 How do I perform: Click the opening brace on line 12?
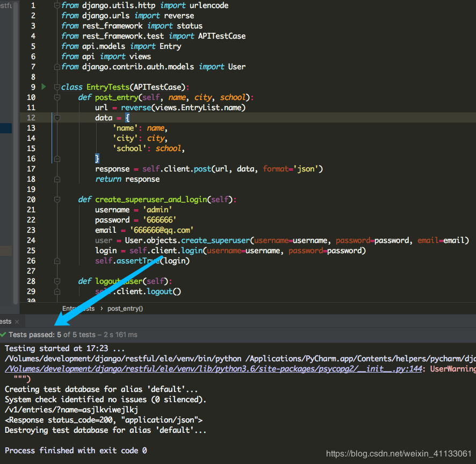pos(127,118)
